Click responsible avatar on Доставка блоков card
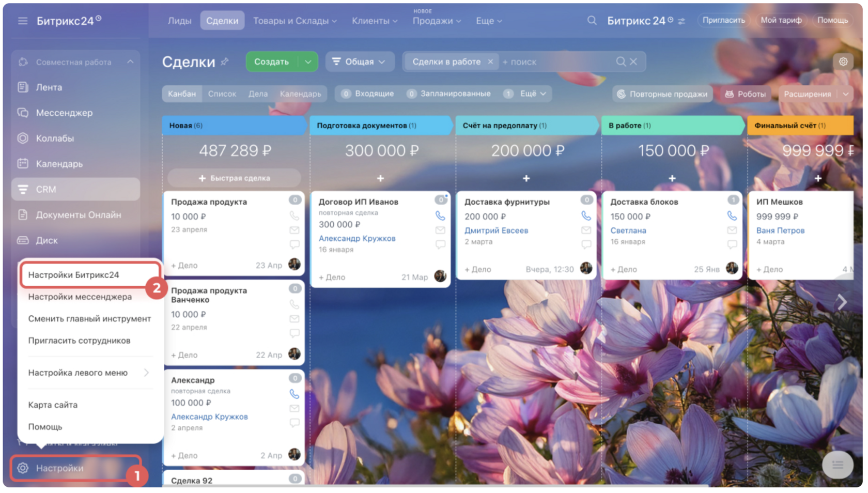 click(x=732, y=268)
